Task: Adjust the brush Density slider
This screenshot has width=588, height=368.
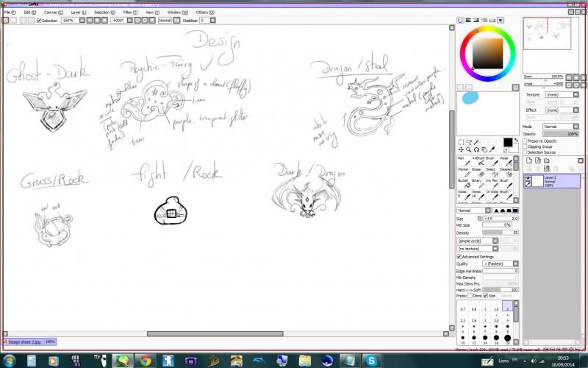Action: coord(501,233)
